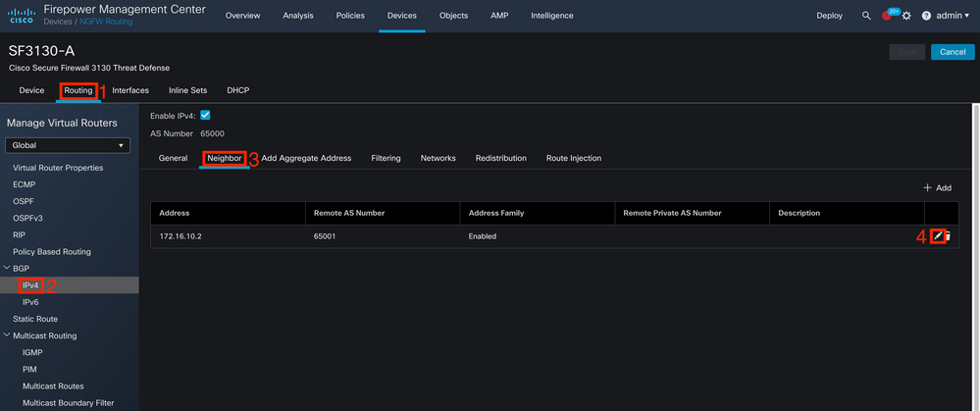Select the Route Injection tab
This screenshot has height=411, width=980.
pyautogui.click(x=574, y=158)
